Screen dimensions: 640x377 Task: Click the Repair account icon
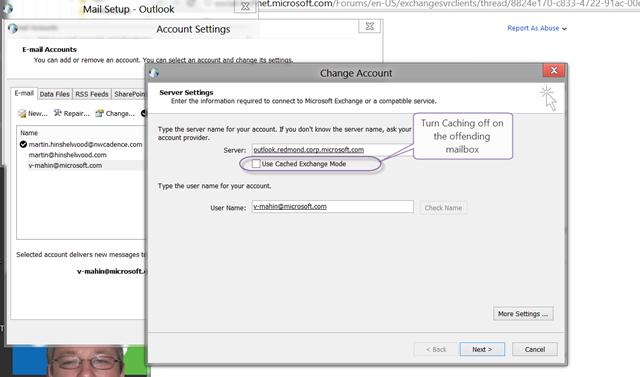(x=58, y=113)
